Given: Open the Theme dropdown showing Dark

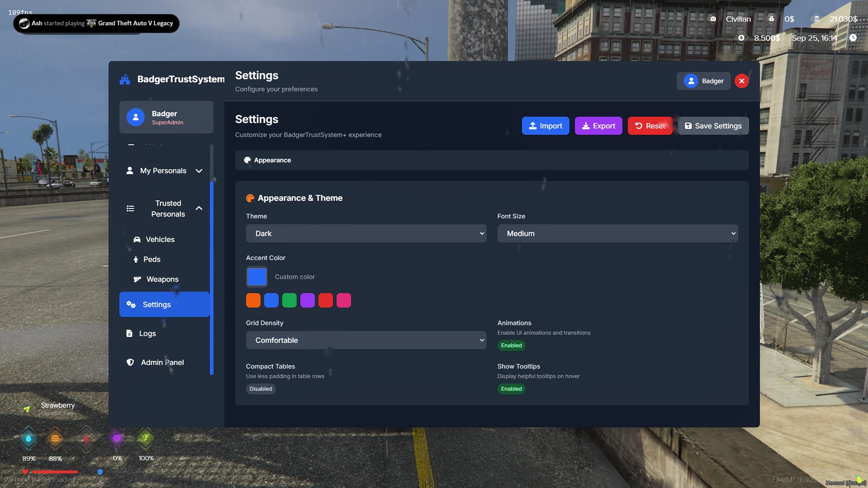Looking at the screenshot, I should point(366,233).
